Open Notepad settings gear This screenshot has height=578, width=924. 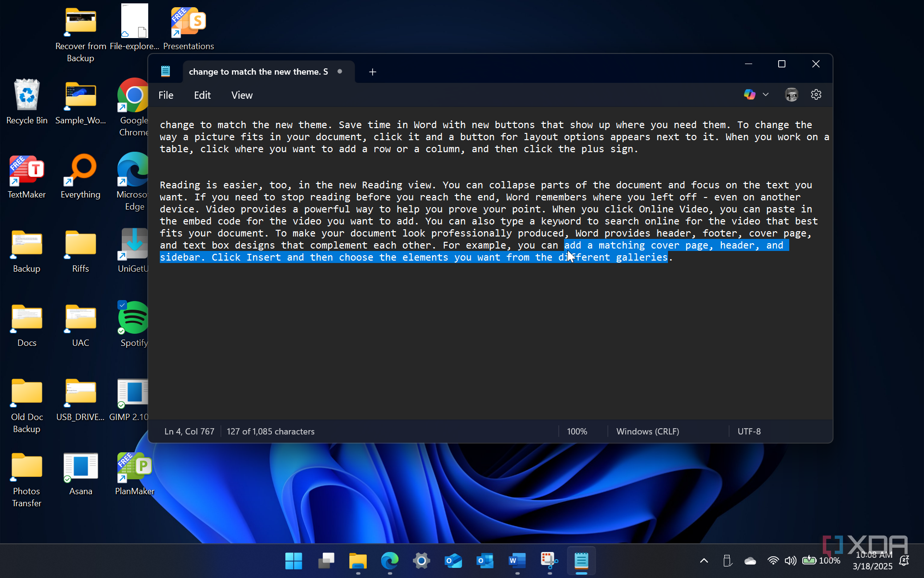coord(816,95)
